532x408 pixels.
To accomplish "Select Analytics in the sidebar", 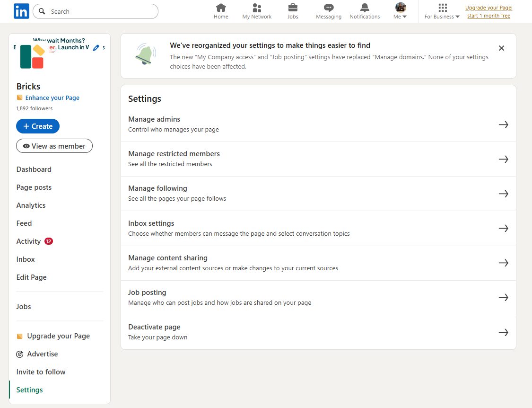I will pyautogui.click(x=31, y=205).
